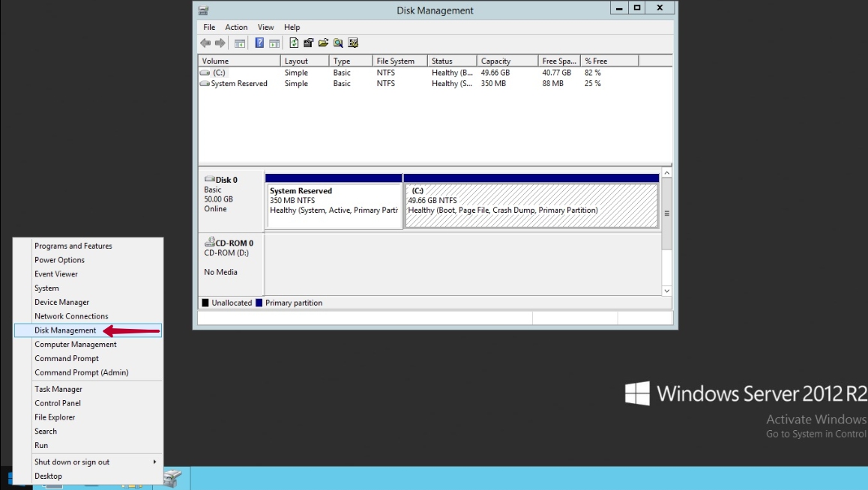Viewport: 868px width, 490px height.
Task: Open the File menu
Action: click(209, 28)
